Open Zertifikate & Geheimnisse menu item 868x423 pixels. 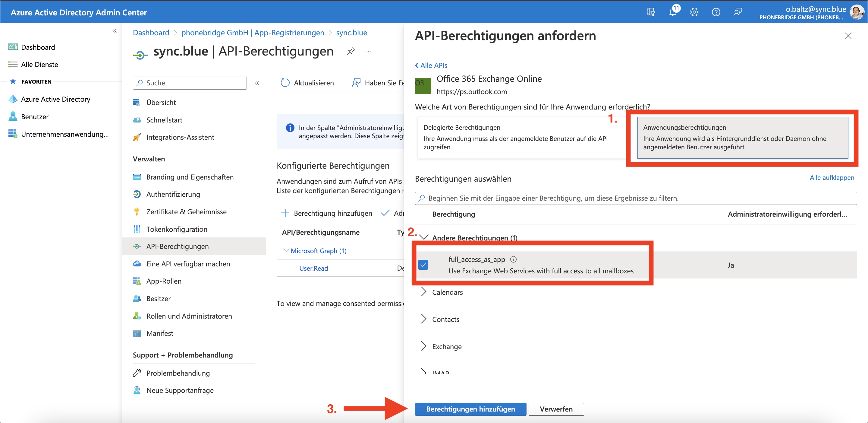186,212
